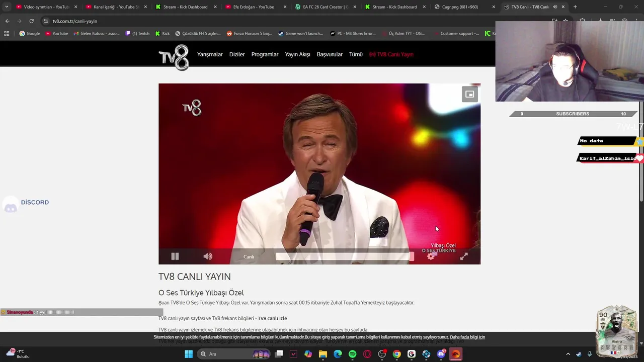Click the Steam tray icon
The image size is (644, 362).
579,354
